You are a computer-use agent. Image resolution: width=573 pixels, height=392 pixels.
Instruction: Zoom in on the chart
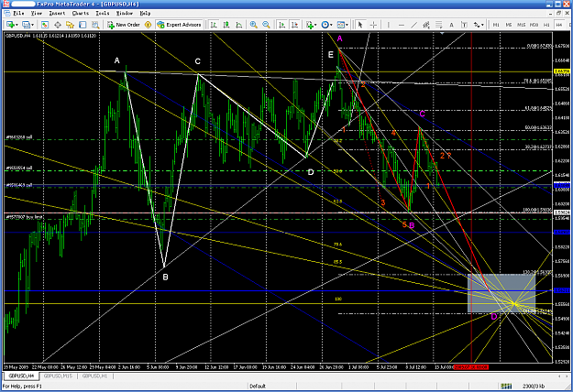pyautogui.click(x=253, y=25)
